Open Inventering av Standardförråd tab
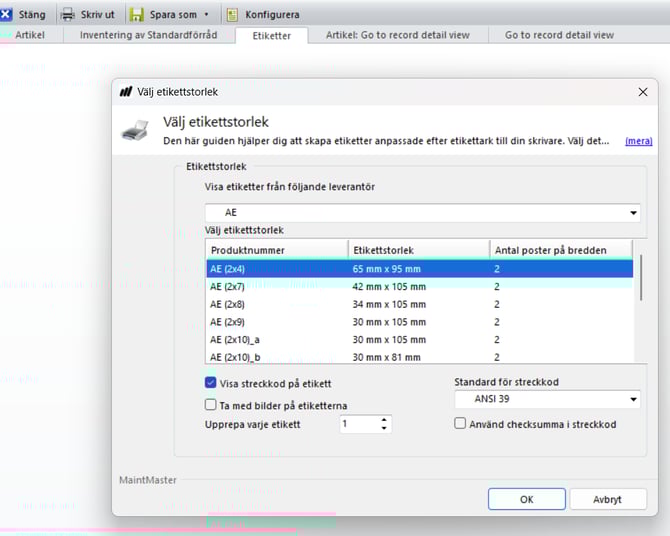 [150, 35]
